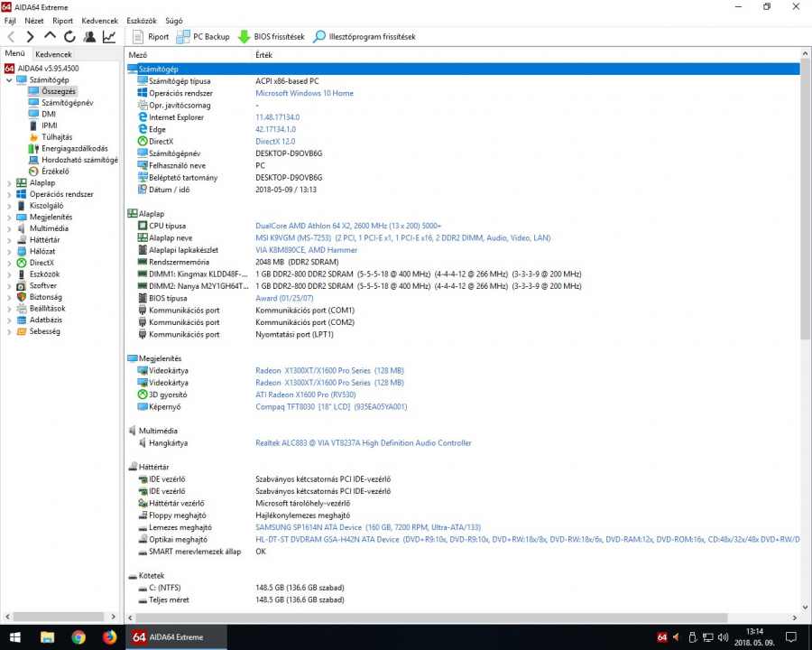
Task: Open the notification center icon
Action: [790, 637]
